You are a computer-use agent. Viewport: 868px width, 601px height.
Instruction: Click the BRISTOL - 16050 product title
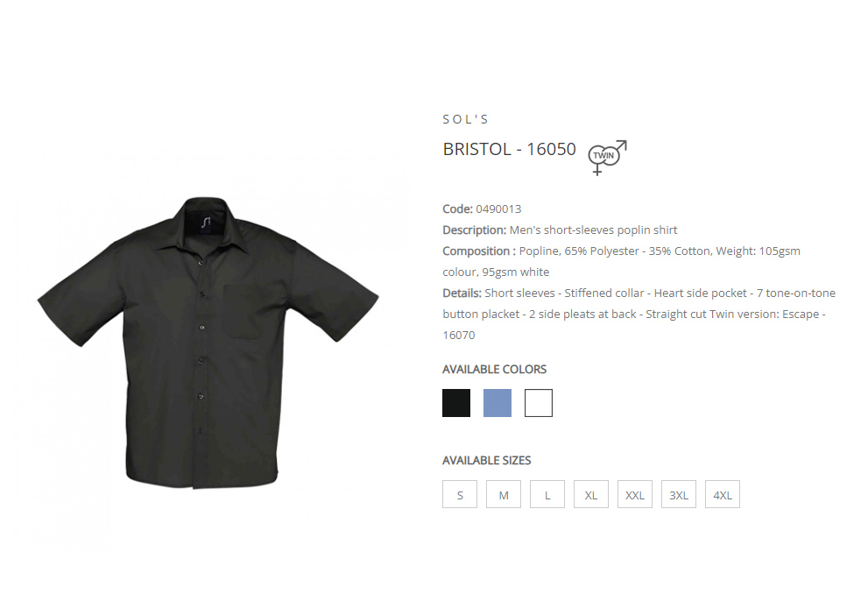pos(509,149)
